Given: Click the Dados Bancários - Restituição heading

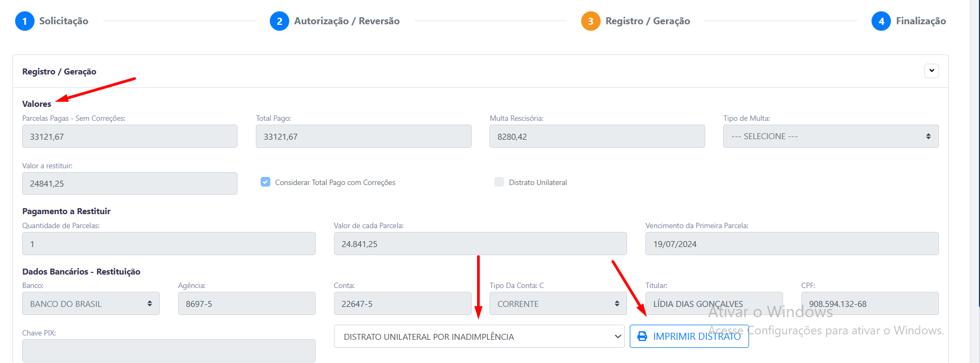Looking at the screenshot, I should (x=81, y=271).
